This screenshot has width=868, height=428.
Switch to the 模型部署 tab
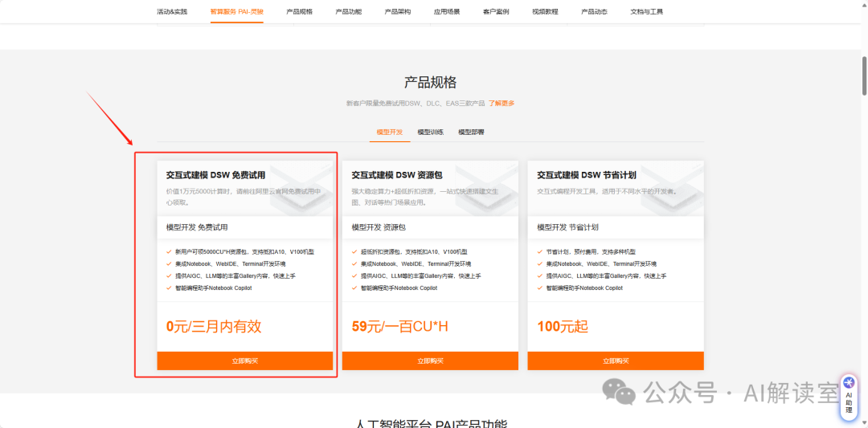472,132
